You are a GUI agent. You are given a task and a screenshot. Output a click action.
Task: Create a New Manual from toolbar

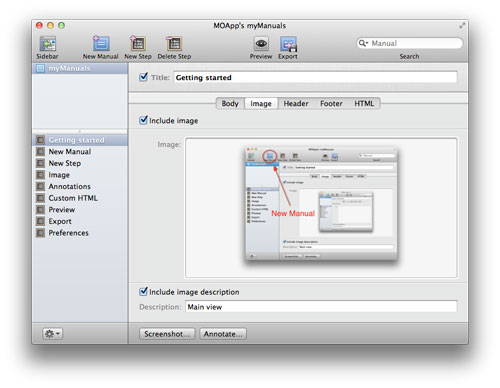(101, 44)
